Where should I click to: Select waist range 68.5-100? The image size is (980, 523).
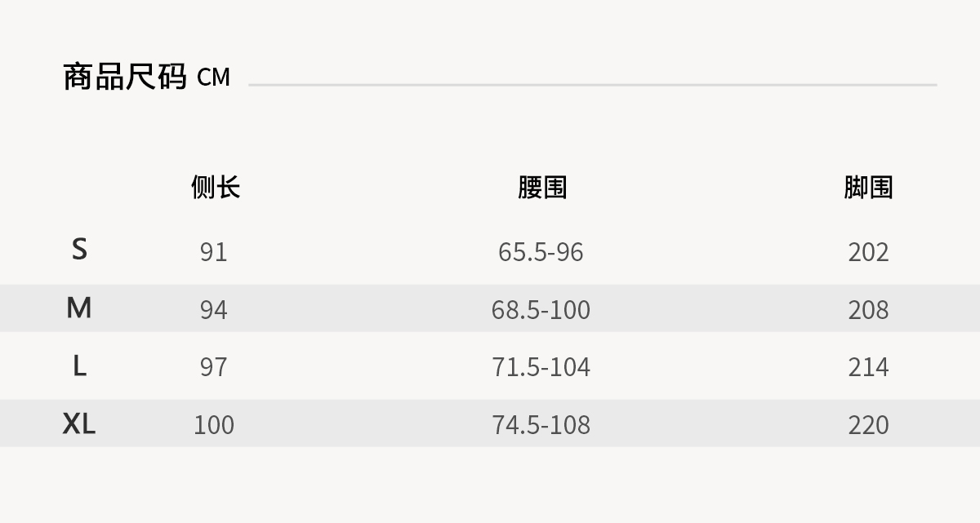tap(541, 310)
